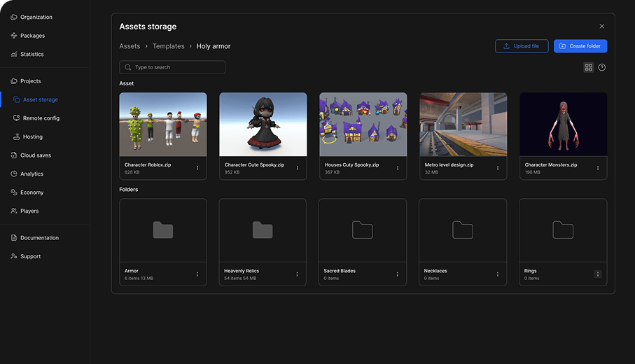Click the Upload file button
The height and width of the screenshot is (364, 635).
point(522,46)
